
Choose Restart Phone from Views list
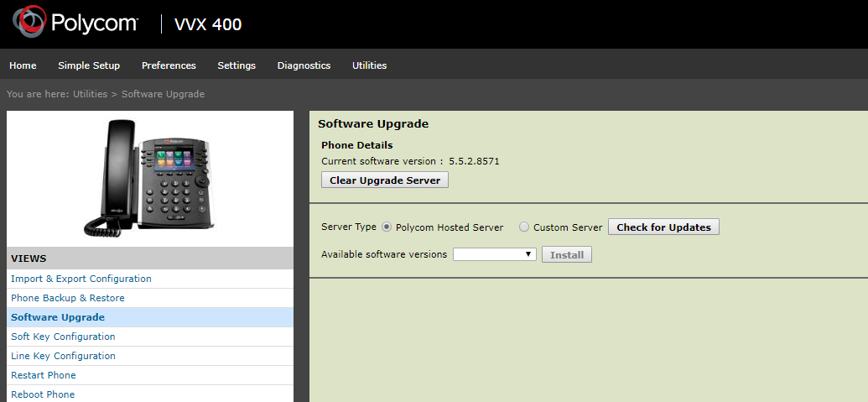44,375
